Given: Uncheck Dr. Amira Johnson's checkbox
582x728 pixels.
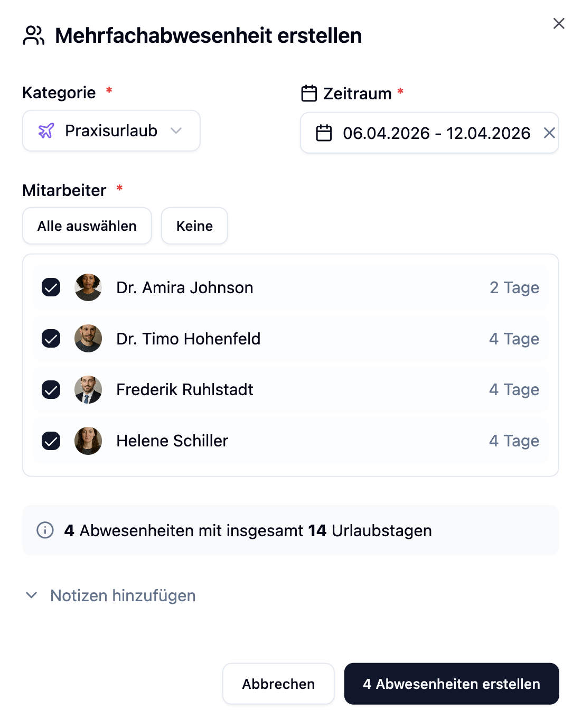Looking at the screenshot, I should click(51, 287).
